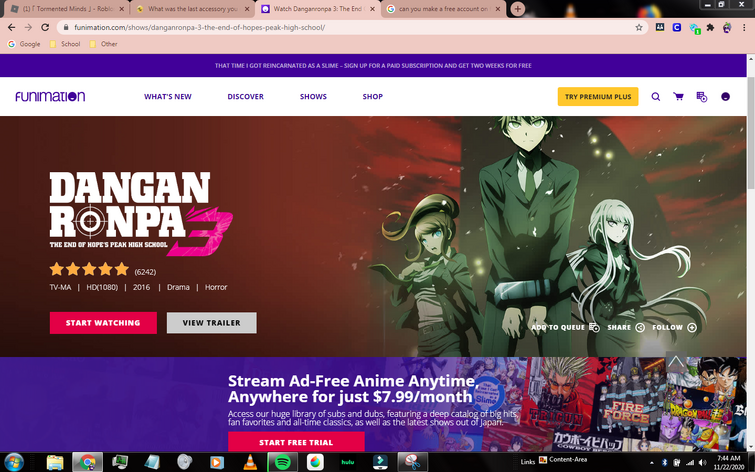Screen dimensions: 755x472
Task: Click the Share icon
Action: pyautogui.click(x=640, y=328)
